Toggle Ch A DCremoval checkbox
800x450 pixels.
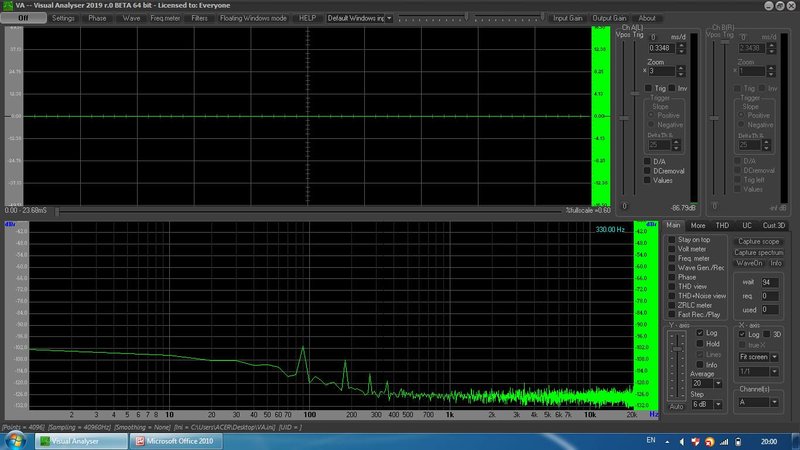(x=647, y=171)
